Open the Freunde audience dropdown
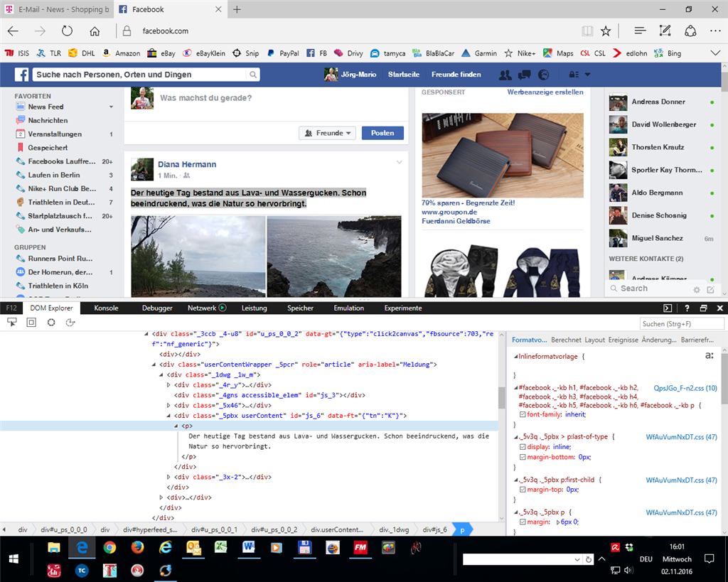 coord(327,133)
